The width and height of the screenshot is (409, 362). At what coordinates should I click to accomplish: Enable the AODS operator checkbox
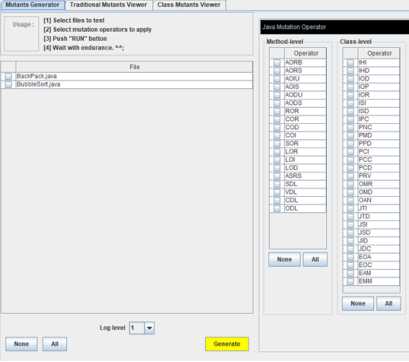277,103
